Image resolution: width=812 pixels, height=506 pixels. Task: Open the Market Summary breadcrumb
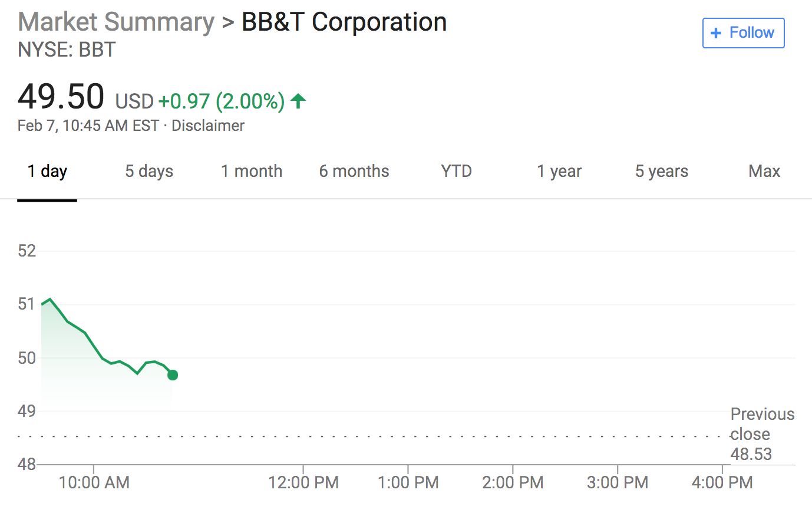pos(116,22)
